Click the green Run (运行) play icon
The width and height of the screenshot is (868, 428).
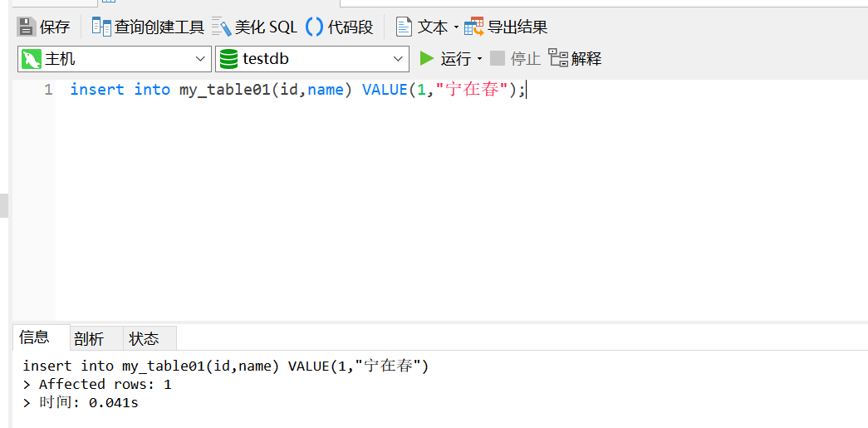[x=426, y=58]
